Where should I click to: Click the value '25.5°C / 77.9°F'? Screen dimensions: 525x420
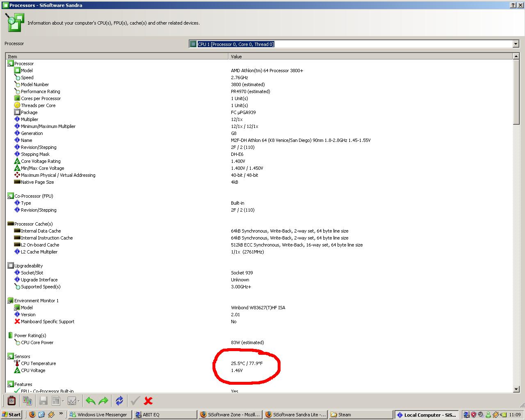[247, 363]
